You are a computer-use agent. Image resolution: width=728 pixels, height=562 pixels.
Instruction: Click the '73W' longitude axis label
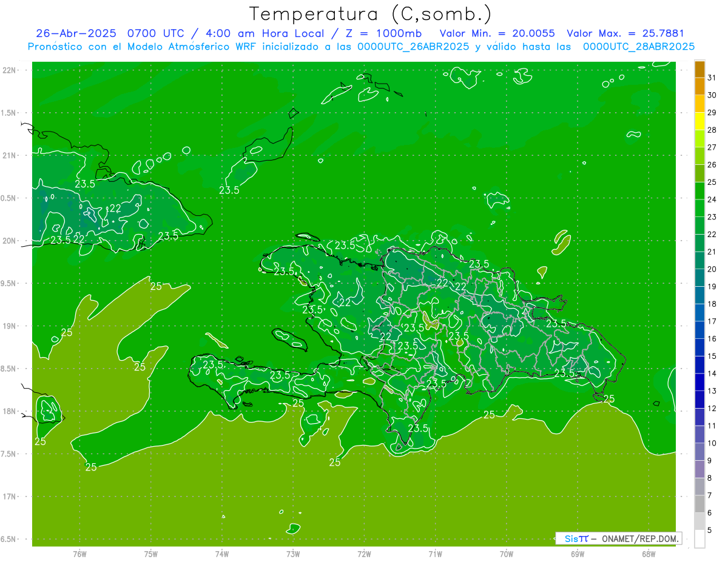click(x=293, y=554)
